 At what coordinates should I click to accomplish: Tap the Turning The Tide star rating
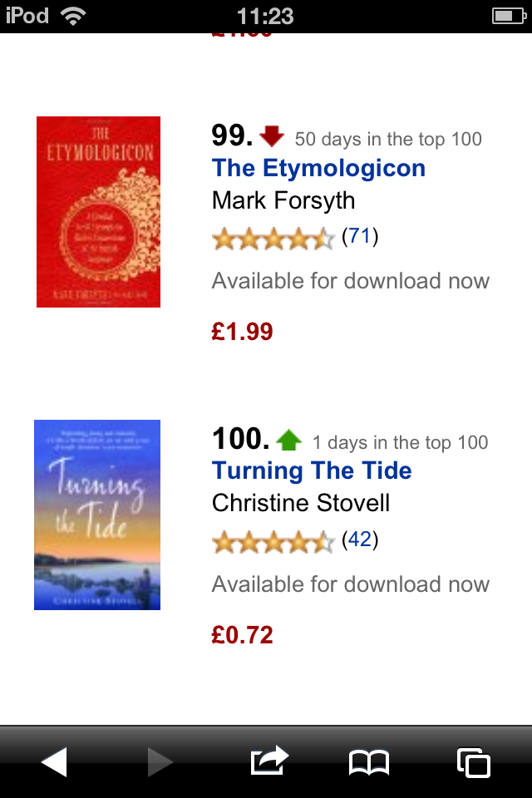click(273, 542)
